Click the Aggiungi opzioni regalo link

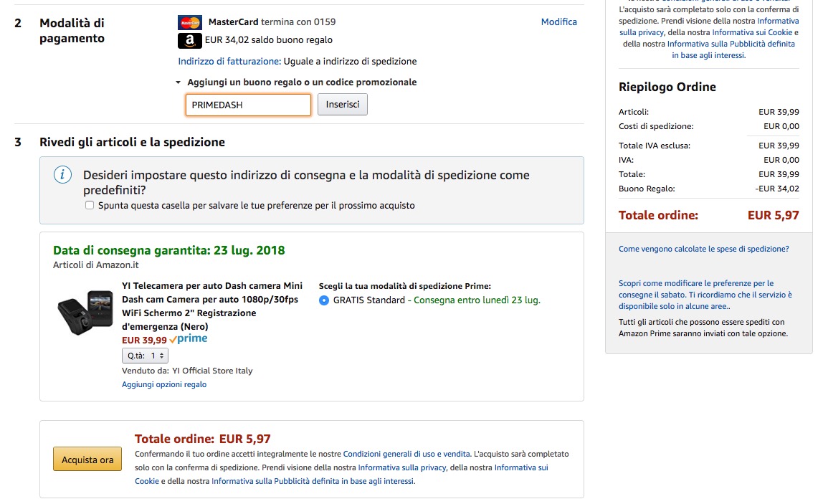click(164, 384)
